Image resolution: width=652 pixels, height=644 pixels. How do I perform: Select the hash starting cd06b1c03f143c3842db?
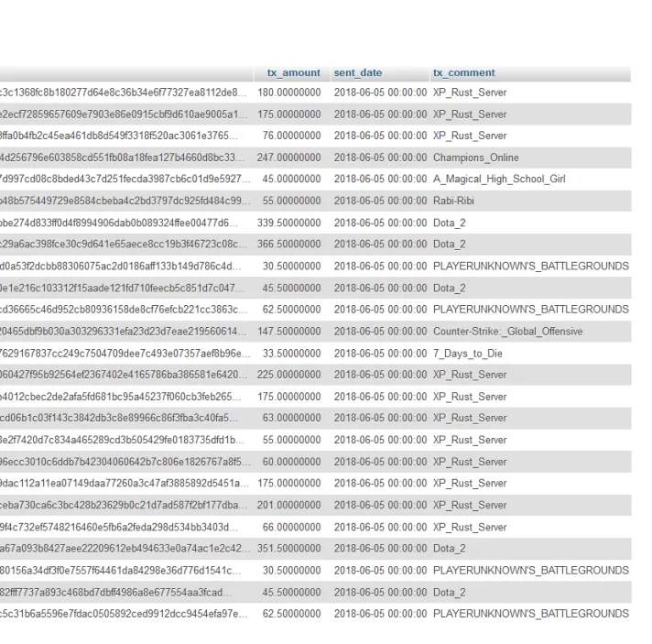(x=119, y=418)
